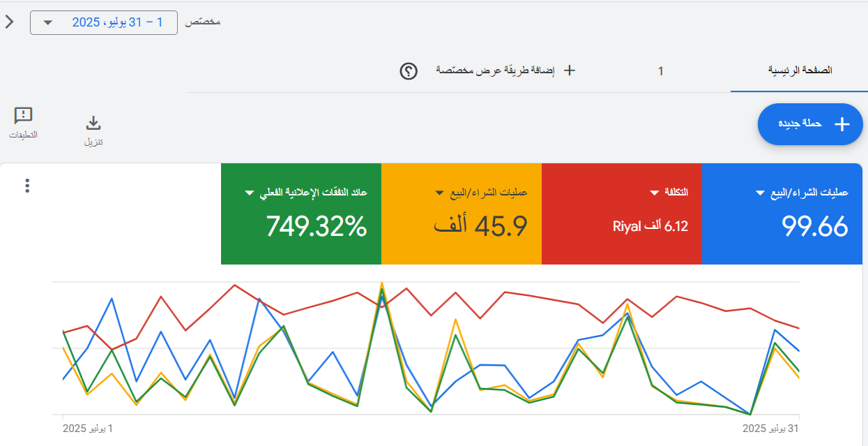
Task: Click the تنزيل label
Action: (x=93, y=142)
